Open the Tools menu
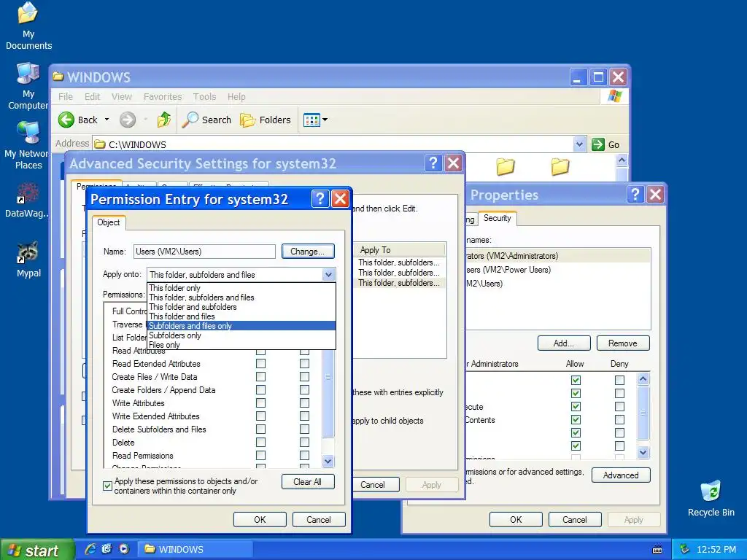 (x=204, y=97)
